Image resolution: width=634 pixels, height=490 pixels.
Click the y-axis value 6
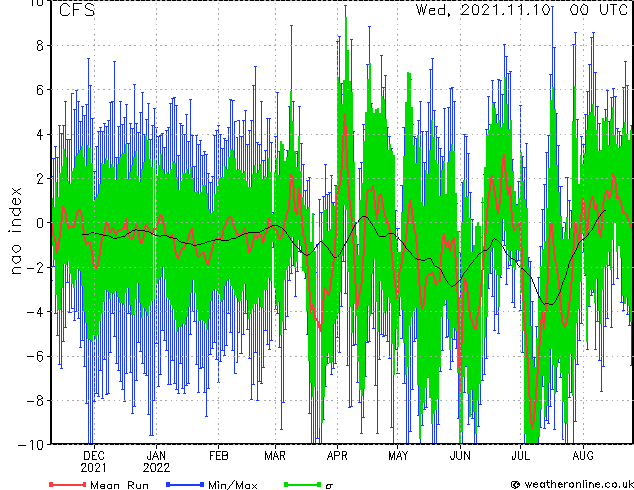point(40,90)
